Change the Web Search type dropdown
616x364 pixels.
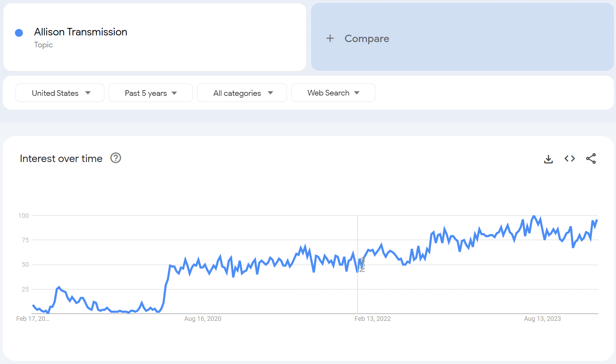point(333,93)
